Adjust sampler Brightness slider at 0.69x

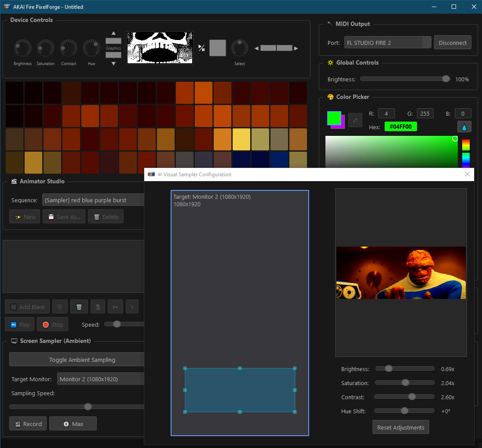point(405,368)
